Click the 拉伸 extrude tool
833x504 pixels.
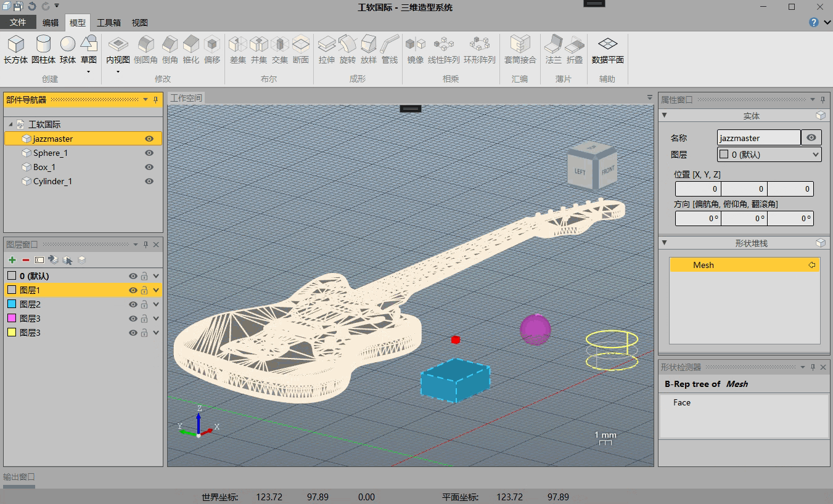[326, 49]
